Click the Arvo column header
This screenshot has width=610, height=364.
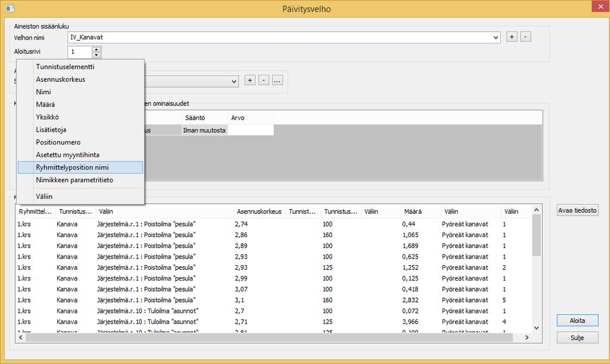coord(250,118)
